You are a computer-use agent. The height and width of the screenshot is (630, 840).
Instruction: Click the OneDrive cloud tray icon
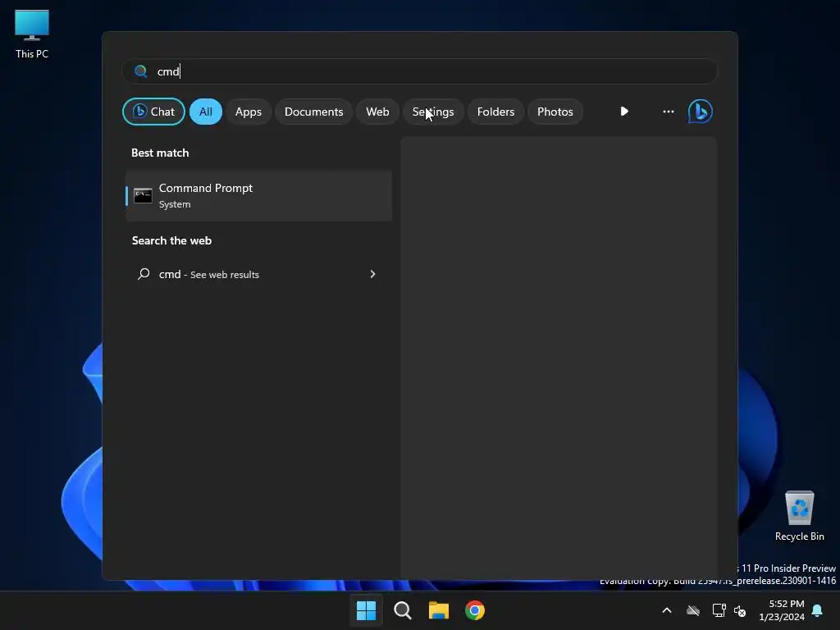click(x=693, y=610)
